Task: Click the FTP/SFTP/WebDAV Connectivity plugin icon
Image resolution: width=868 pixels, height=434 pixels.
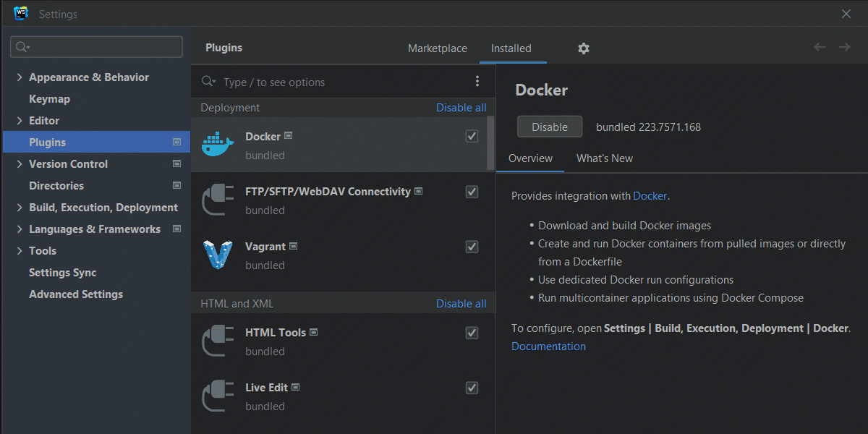Action: click(x=218, y=199)
